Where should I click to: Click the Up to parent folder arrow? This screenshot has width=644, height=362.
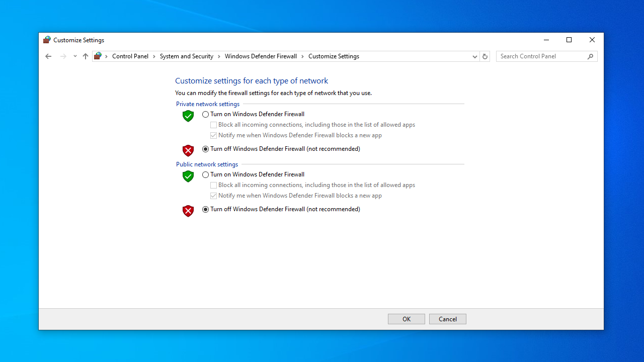86,56
